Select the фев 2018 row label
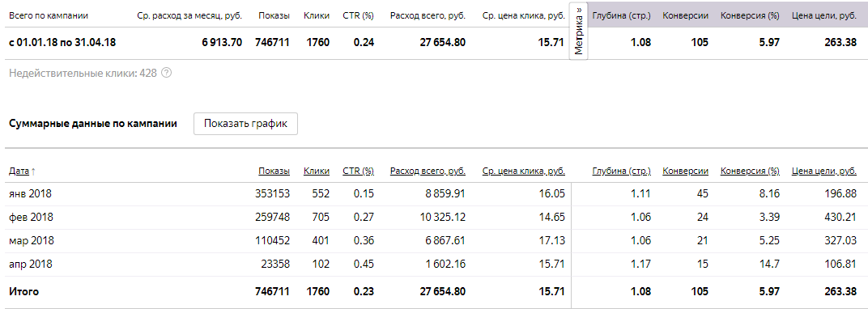Image resolution: width=868 pixels, height=309 pixels. click(31, 218)
